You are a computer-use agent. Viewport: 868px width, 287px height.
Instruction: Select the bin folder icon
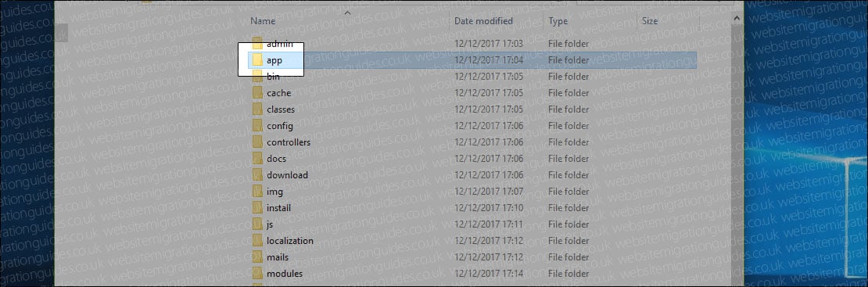click(257, 76)
